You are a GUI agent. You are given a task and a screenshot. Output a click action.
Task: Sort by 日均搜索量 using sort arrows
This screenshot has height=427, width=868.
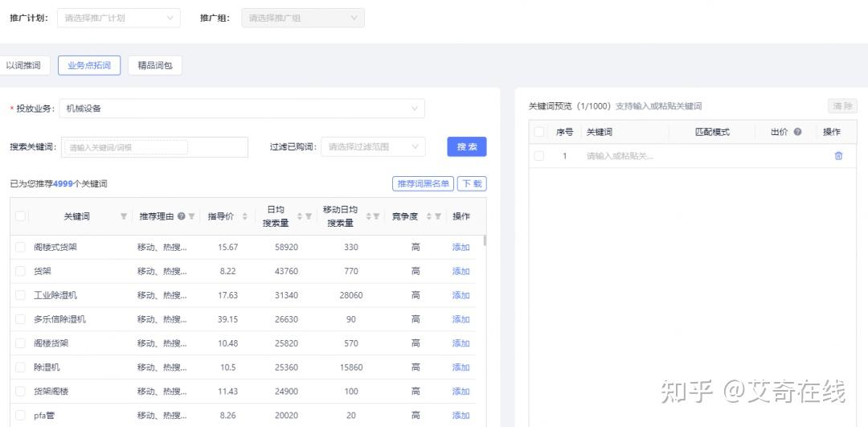tap(300, 216)
